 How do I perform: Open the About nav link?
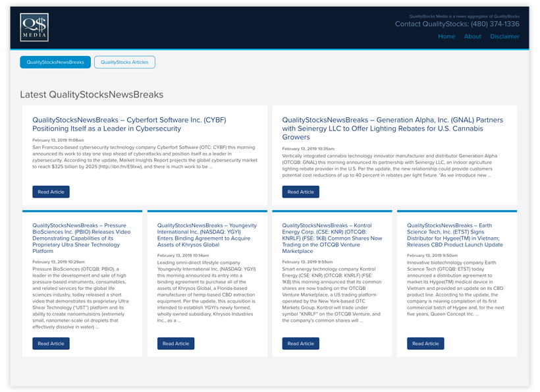[473, 36]
